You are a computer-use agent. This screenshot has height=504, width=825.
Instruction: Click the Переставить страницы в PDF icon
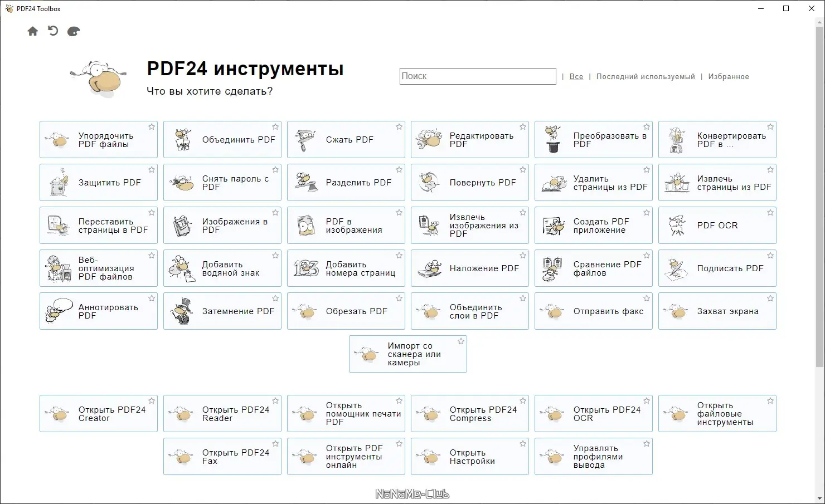58,226
